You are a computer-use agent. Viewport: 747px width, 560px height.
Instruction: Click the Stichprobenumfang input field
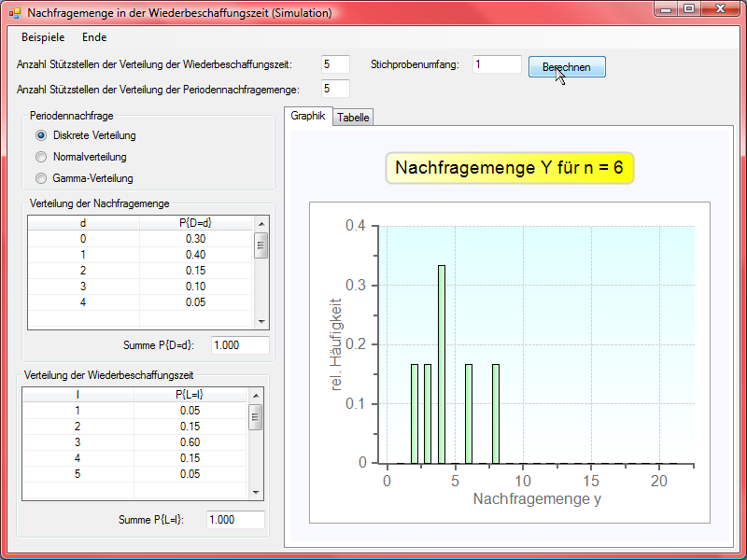[497, 64]
